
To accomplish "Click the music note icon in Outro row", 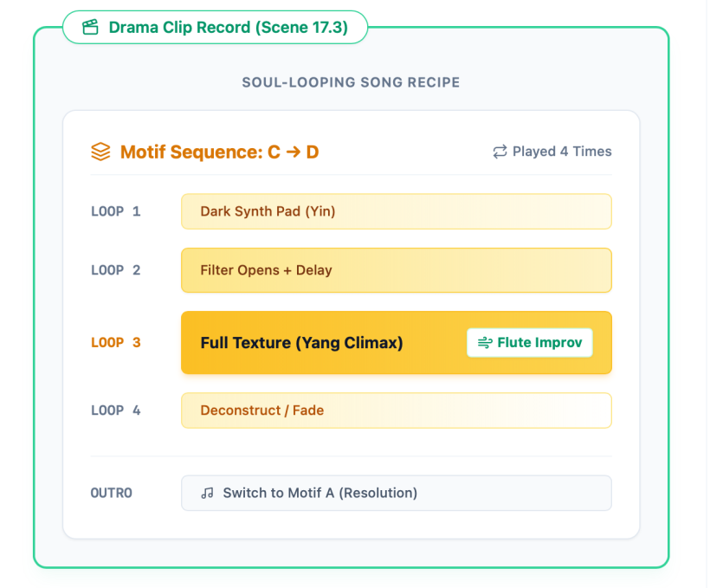I will [x=208, y=493].
